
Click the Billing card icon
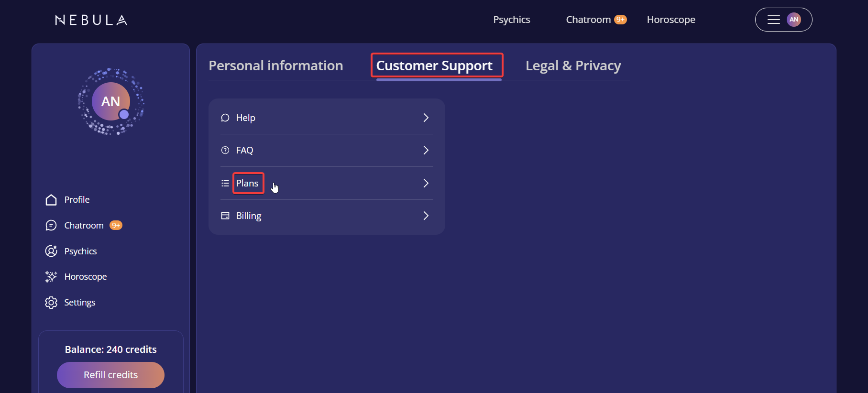click(225, 216)
